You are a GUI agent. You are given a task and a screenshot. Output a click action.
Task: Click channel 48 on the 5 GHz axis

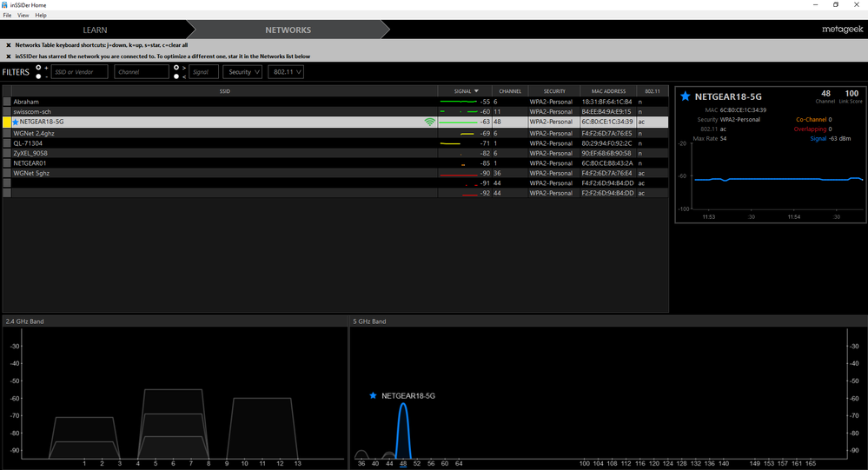pyautogui.click(x=403, y=464)
